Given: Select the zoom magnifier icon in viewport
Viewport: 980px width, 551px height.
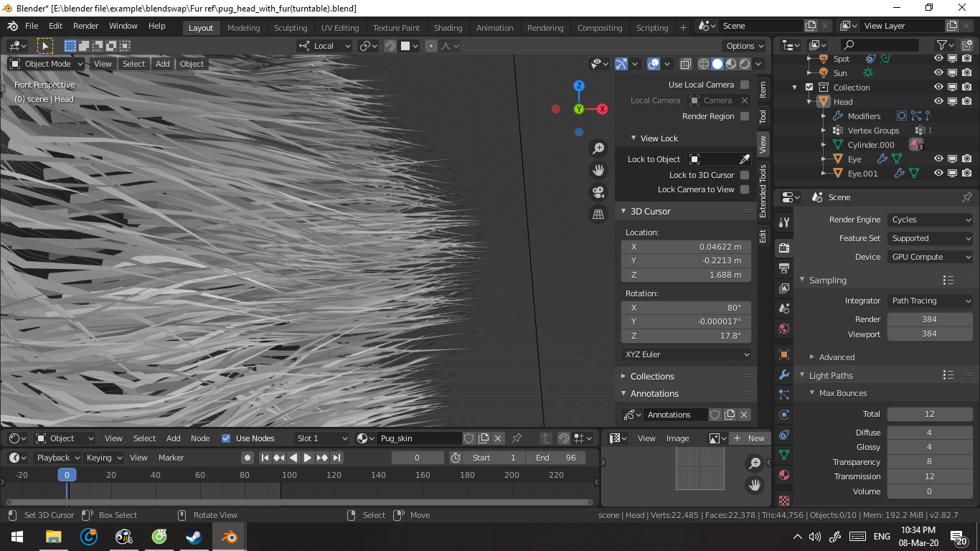Looking at the screenshot, I should pyautogui.click(x=598, y=148).
